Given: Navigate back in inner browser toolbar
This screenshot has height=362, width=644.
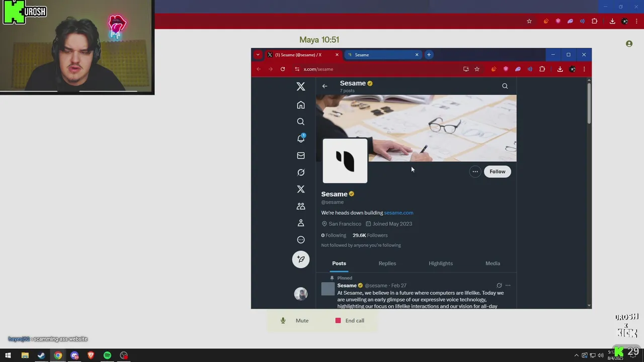Looking at the screenshot, I should (x=259, y=69).
